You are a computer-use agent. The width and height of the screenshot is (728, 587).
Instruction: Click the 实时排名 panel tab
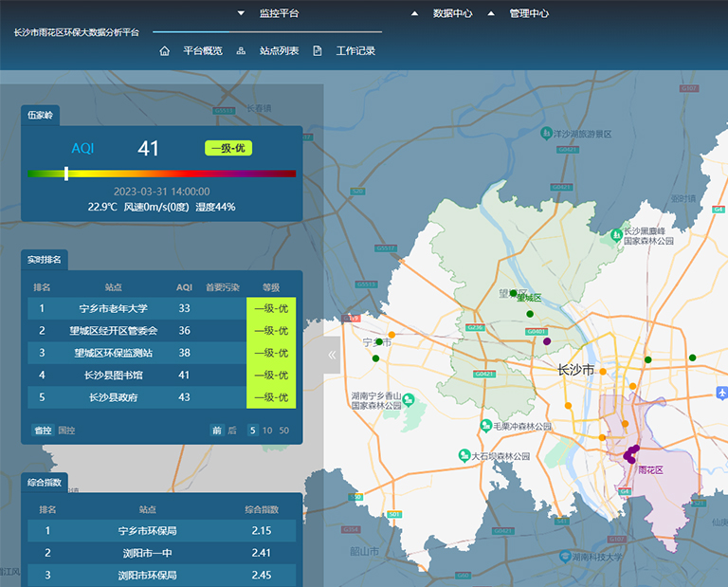coord(45,260)
